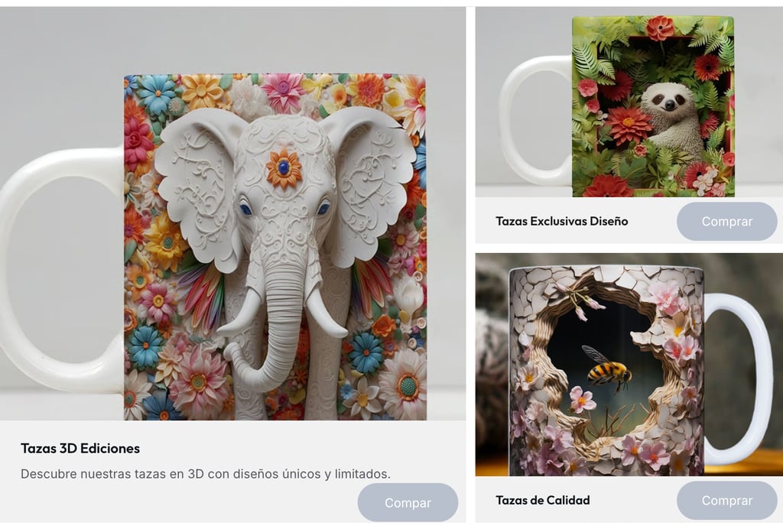
Task: Click the handle of the sloth mug
Action: point(533,120)
